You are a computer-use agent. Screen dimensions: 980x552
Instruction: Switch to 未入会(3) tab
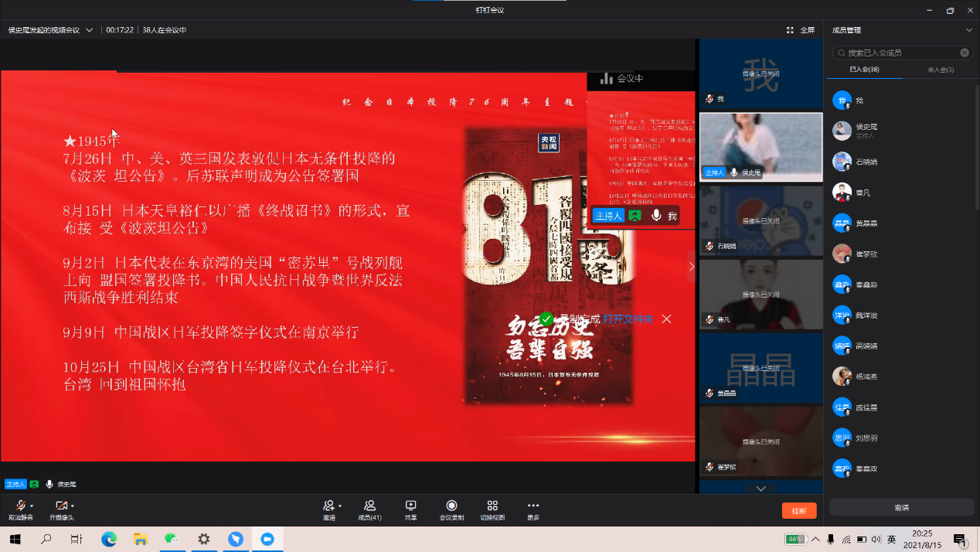[939, 70]
